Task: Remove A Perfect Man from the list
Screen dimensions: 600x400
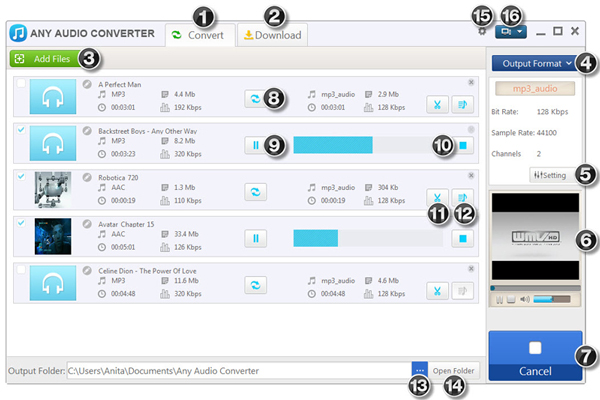Action: click(471, 82)
